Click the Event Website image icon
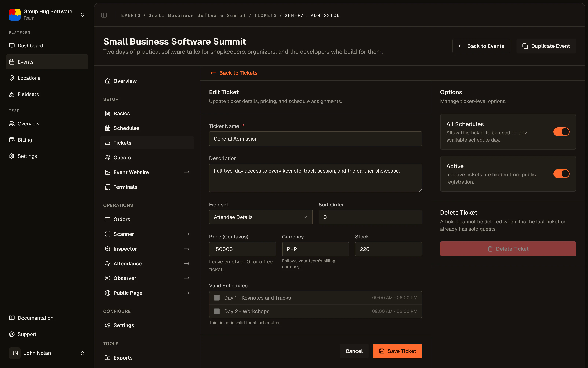 pyautogui.click(x=108, y=172)
